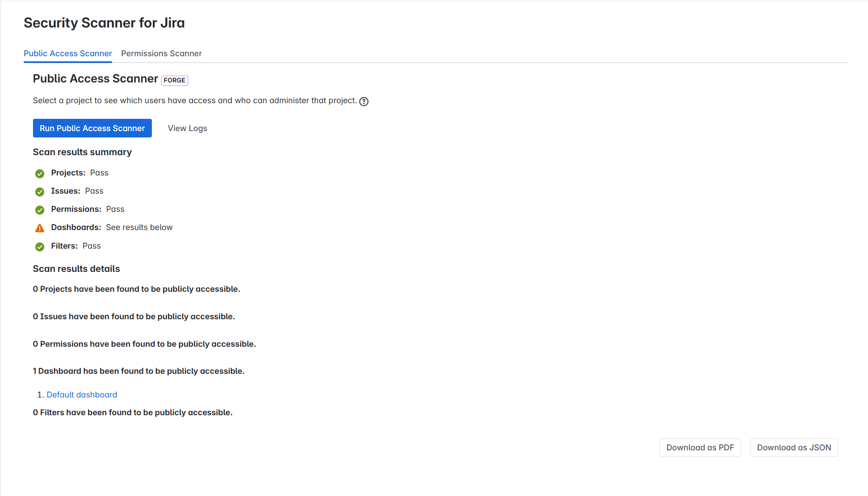Switch to the Permissions Scanner tab
Image resolution: width=868 pixels, height=496 pixels.
pos(161,54)
